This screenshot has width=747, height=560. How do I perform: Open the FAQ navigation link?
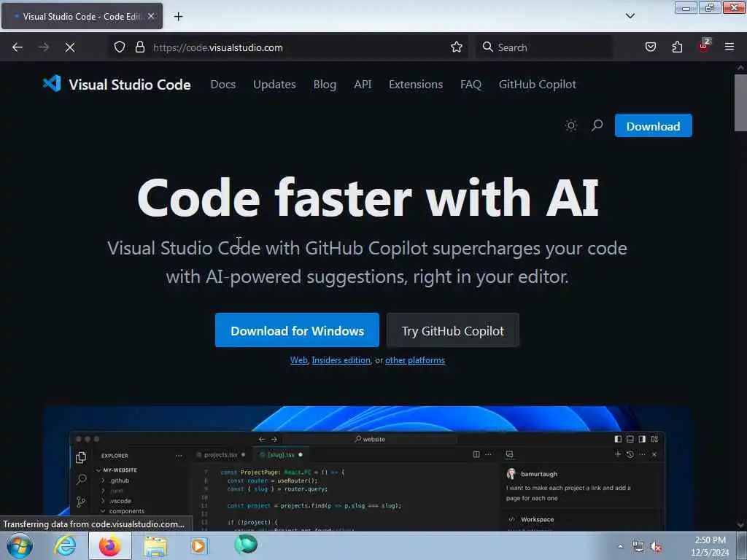(x=471, y=85)
